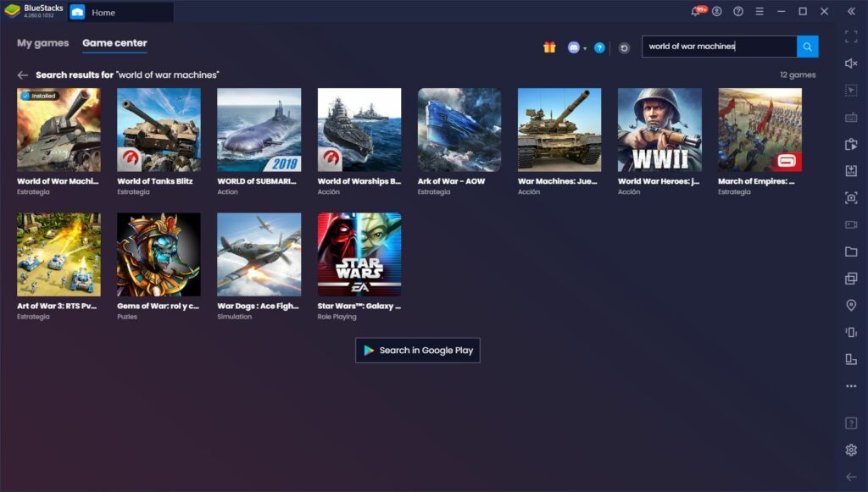Expand the Discord dropdown arrow
The width and height of the screenshot is (868, 492).
click(583, 47)
